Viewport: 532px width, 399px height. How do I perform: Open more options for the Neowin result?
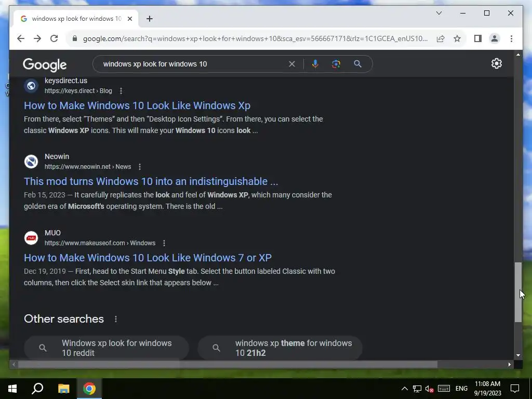[x=139, y=167]
